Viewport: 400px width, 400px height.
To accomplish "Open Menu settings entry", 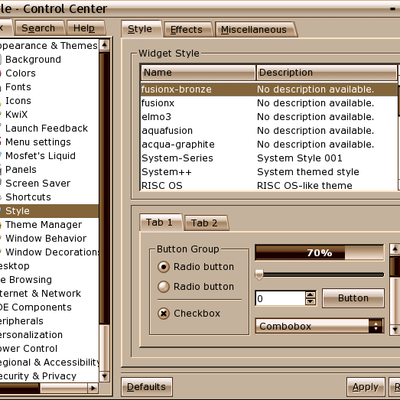I will pyautogui.click(x=38, y=142).
